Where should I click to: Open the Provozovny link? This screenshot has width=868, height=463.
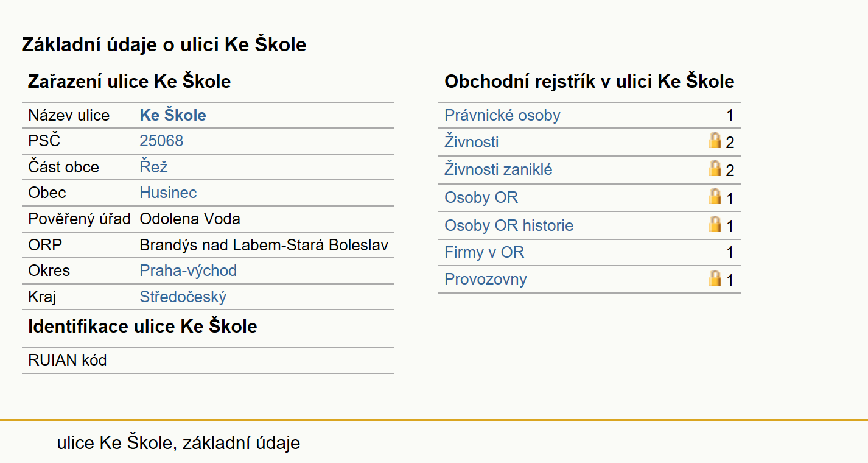(486, 279)
